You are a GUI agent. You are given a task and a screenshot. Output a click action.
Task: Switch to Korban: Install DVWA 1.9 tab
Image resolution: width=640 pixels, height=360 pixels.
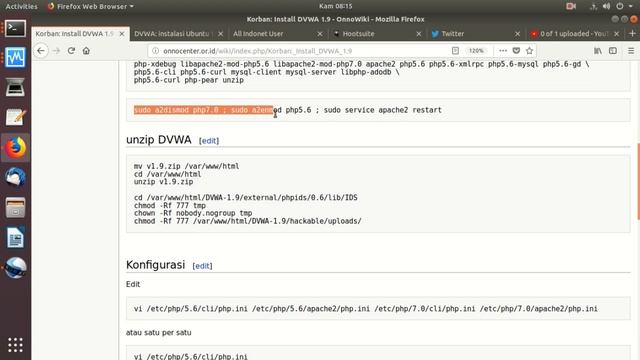(74, 33)
